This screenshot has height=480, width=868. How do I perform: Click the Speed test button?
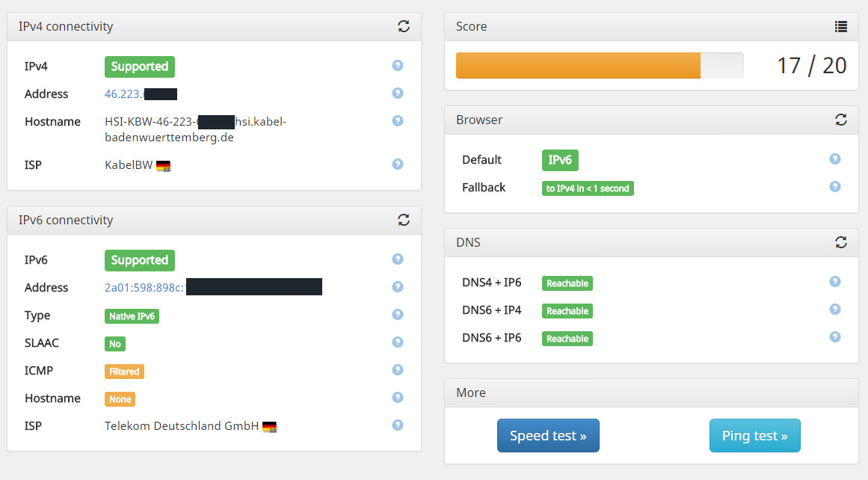(x=548, y=436)
